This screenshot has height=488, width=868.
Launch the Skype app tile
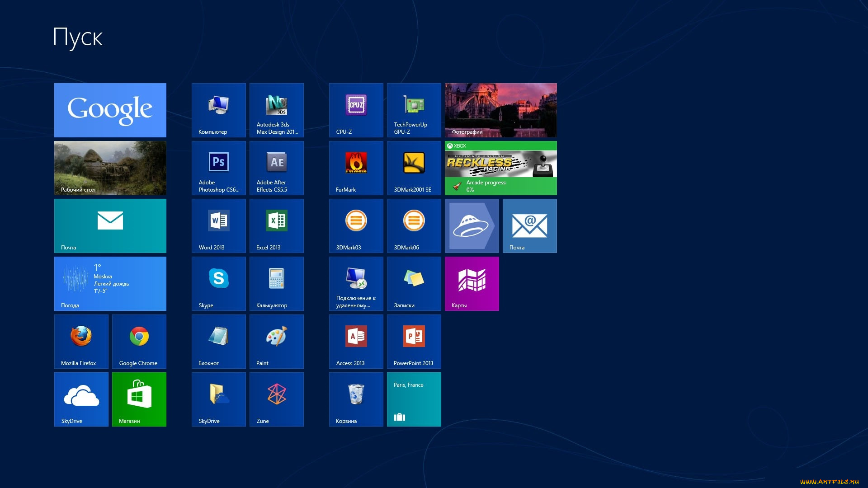218,284
